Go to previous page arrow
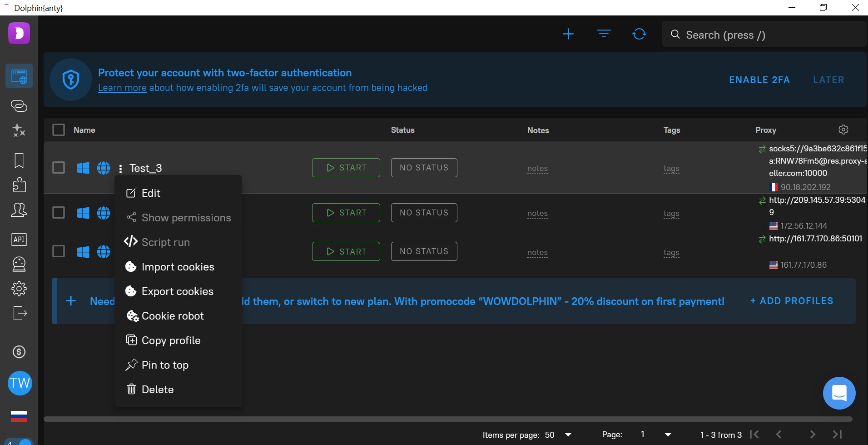868x445 pixels. point(779,435)
